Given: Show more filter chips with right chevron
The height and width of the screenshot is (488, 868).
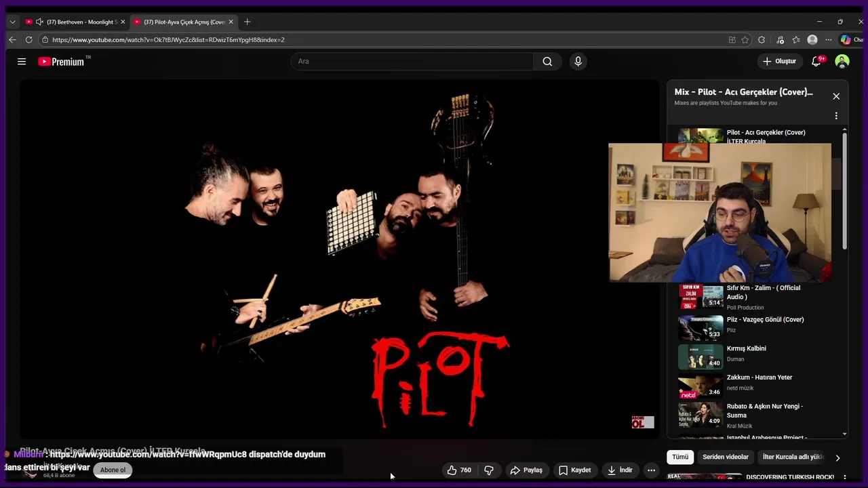Looking at the screenshot, I should pyautogui.click(x=837, y=457).
